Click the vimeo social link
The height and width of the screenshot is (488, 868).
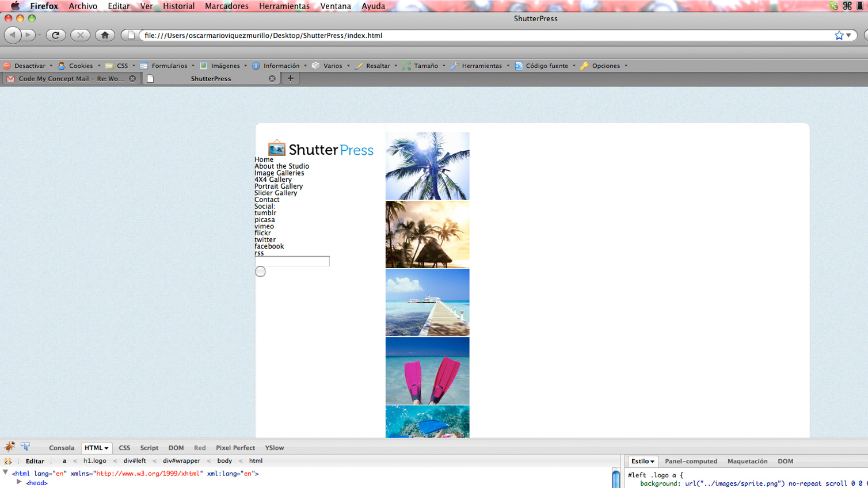(x=264, y=226)
